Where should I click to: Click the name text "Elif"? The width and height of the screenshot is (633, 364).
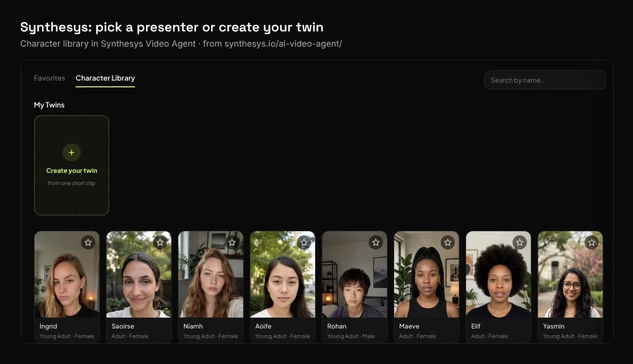coord(476,326)
